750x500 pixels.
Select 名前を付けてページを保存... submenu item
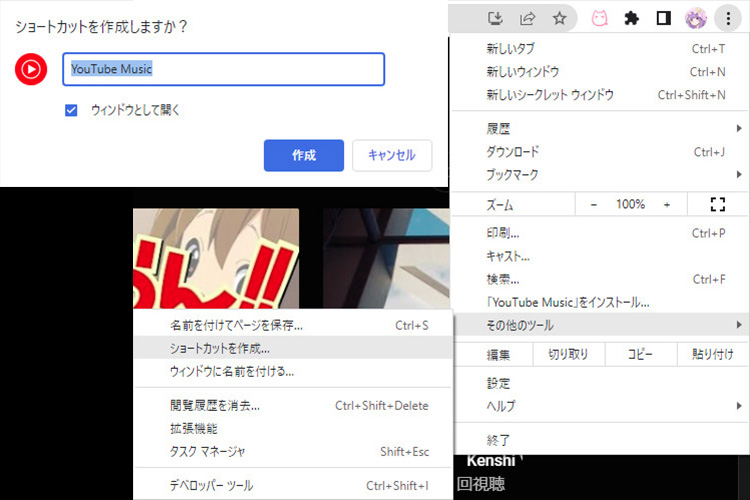[x=293, y=325]
